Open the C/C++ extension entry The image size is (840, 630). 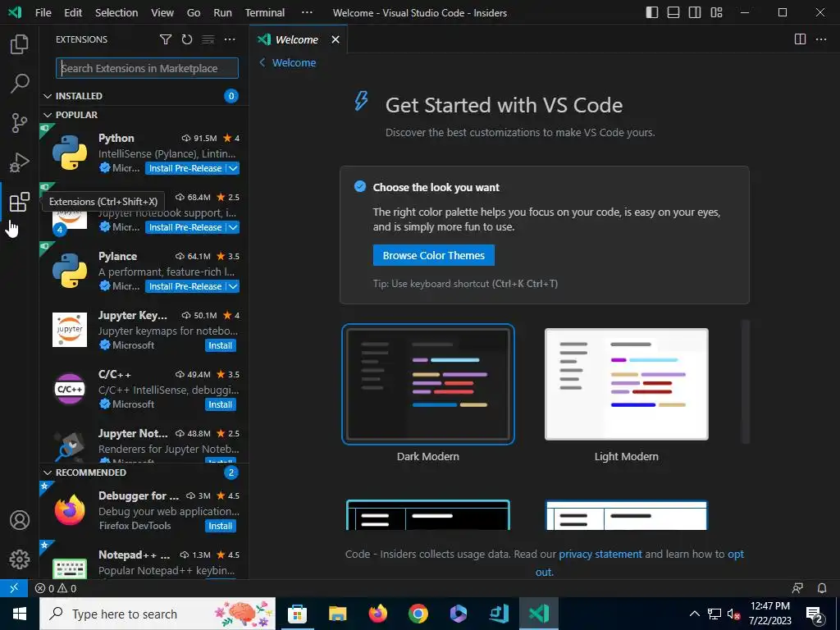144,390
